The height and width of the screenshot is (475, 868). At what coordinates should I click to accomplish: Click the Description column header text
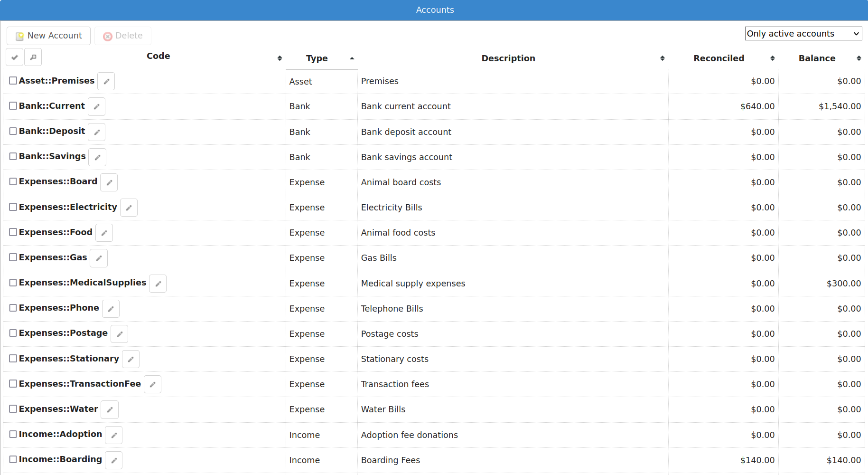coord(508,58)
